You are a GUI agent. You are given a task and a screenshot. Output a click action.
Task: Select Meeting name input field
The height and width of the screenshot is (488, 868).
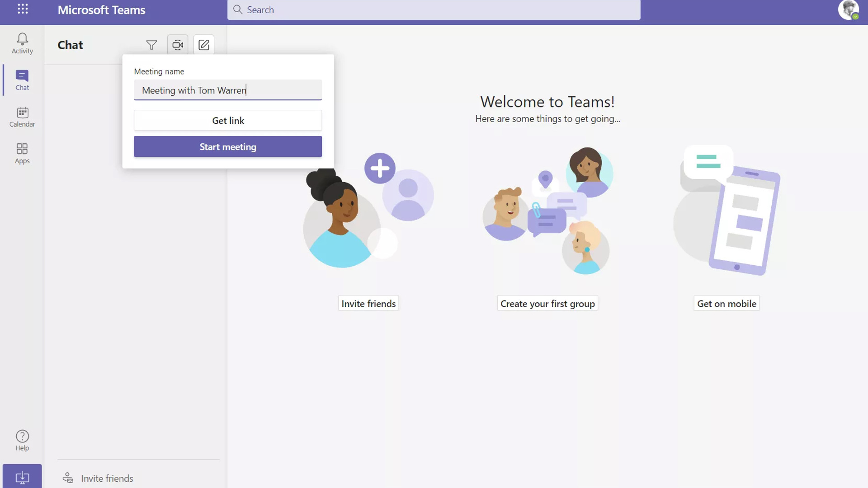pos(228,90)
